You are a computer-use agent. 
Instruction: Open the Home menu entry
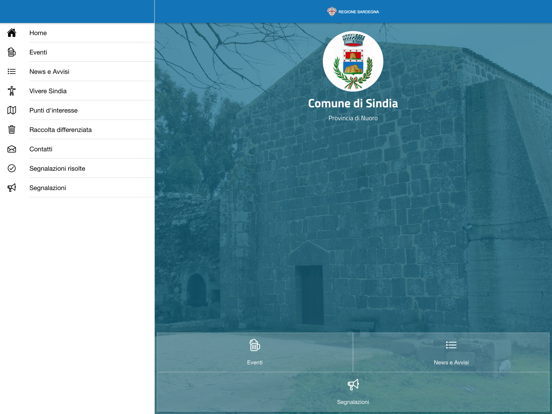coord(77,33)
